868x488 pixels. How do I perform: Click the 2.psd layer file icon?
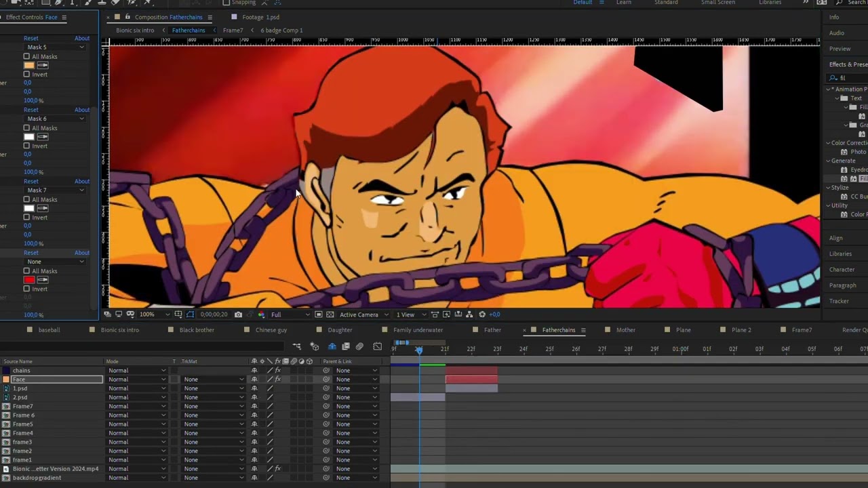(6, 397)
